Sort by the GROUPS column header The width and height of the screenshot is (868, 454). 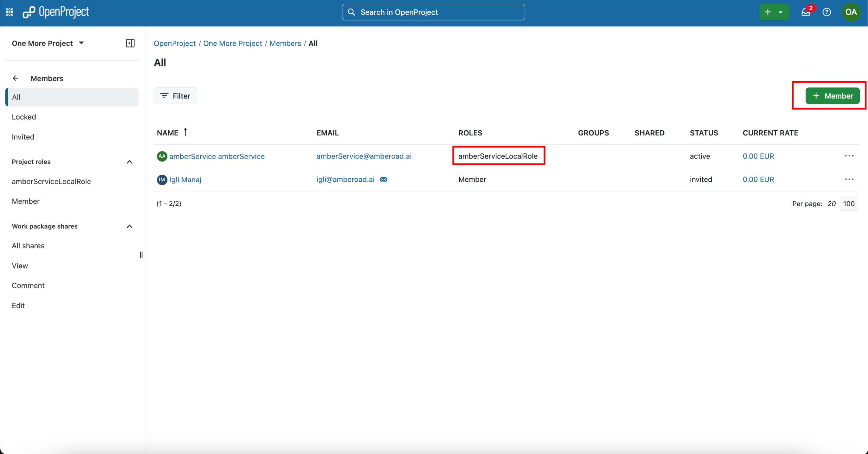pyautogui.click(x=593, y=133)
